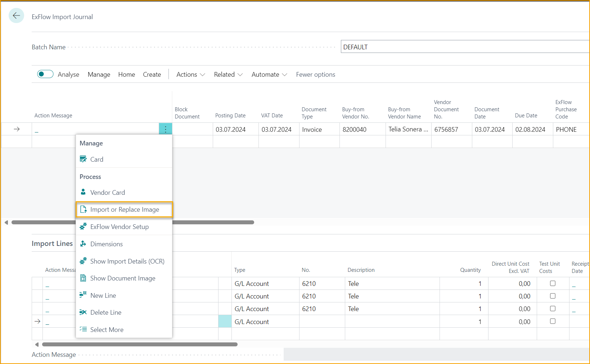Open the Dimensions option

click(106, 244)
